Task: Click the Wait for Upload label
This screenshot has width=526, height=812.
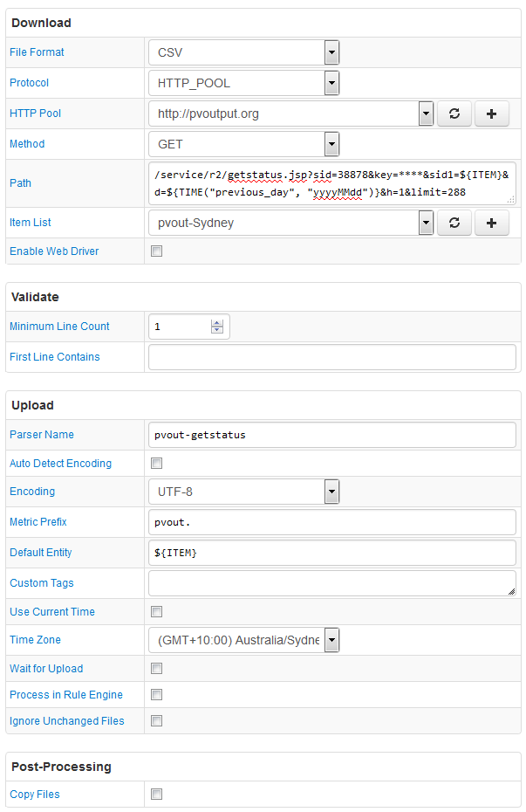Action: 46,669
